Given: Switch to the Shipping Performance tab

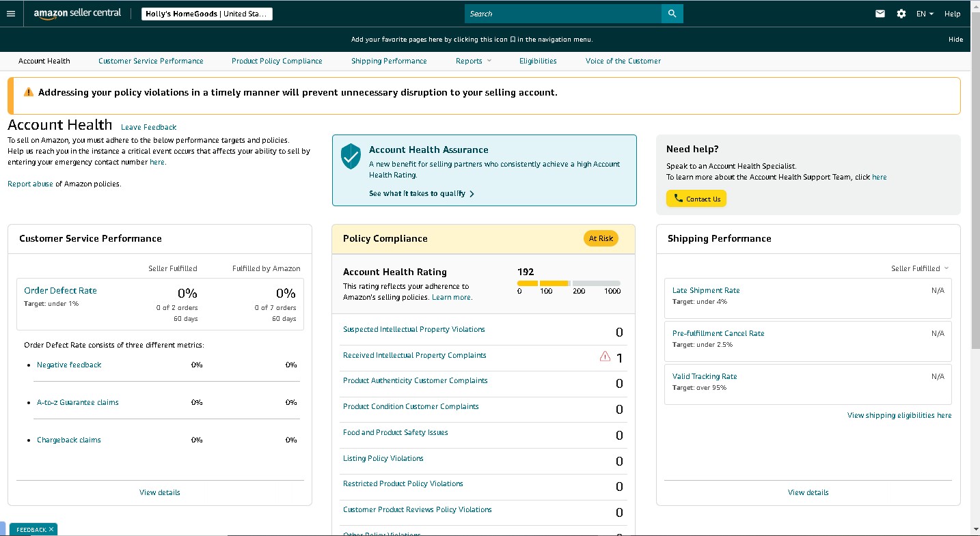Looking at the screenshot, I should click(x=389, y=61).
